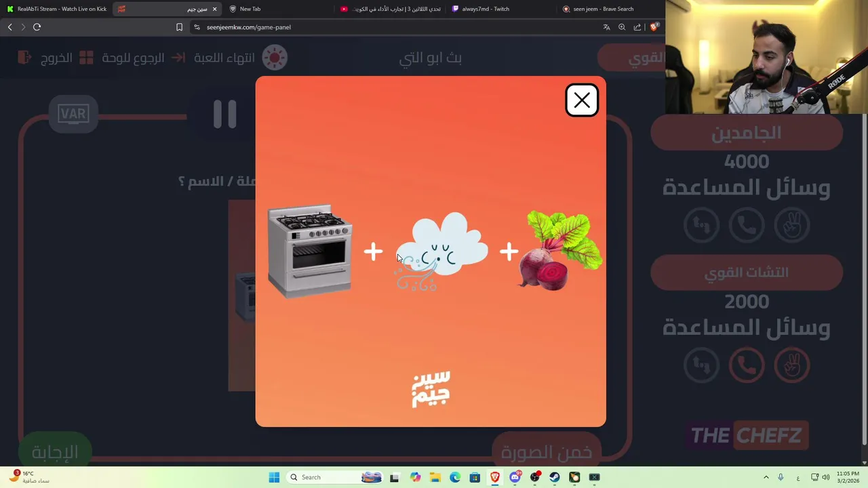Go forward in browser history
868x488 pixels.
23,27
